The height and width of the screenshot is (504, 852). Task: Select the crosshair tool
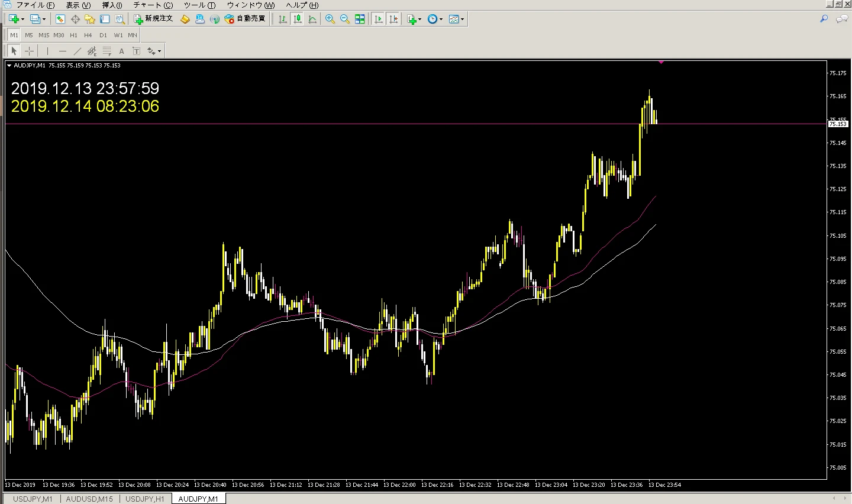click(x=29, y=51)
